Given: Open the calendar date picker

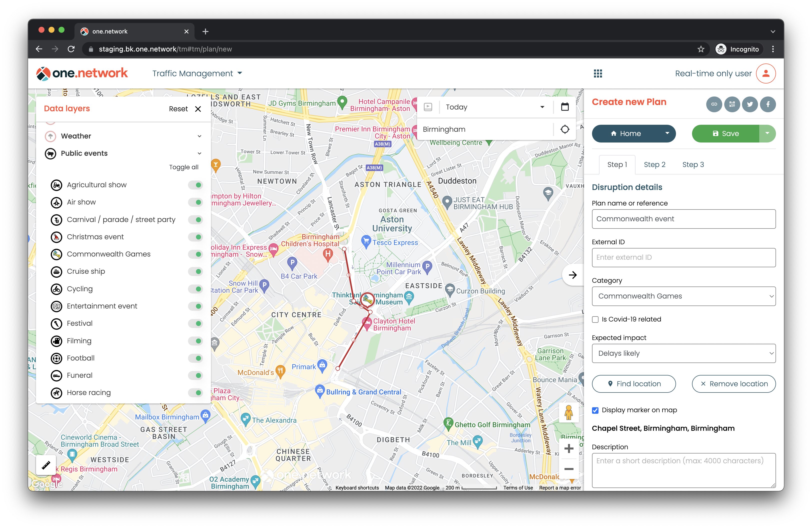Looking at the screenshot, I should pos(565,107).
